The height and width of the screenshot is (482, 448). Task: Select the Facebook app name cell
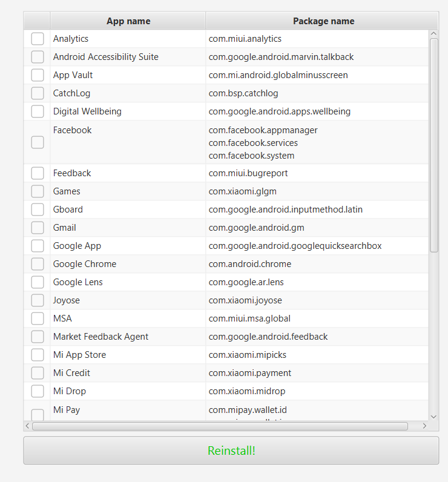click(x=128, y=142)
